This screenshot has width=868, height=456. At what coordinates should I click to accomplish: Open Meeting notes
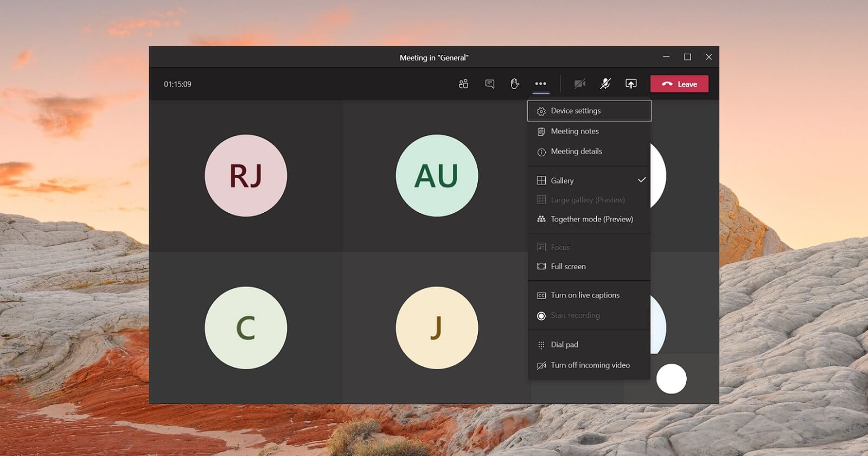[575, 131]
